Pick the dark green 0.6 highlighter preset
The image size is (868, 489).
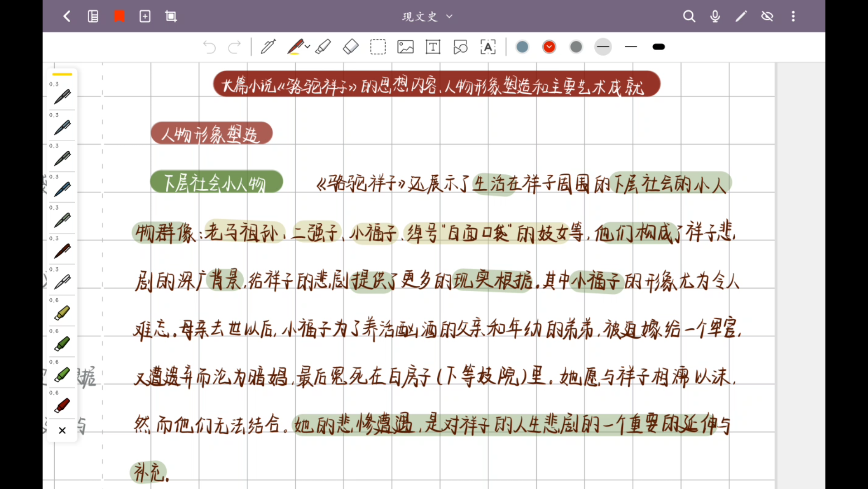[x=62, y=343]
